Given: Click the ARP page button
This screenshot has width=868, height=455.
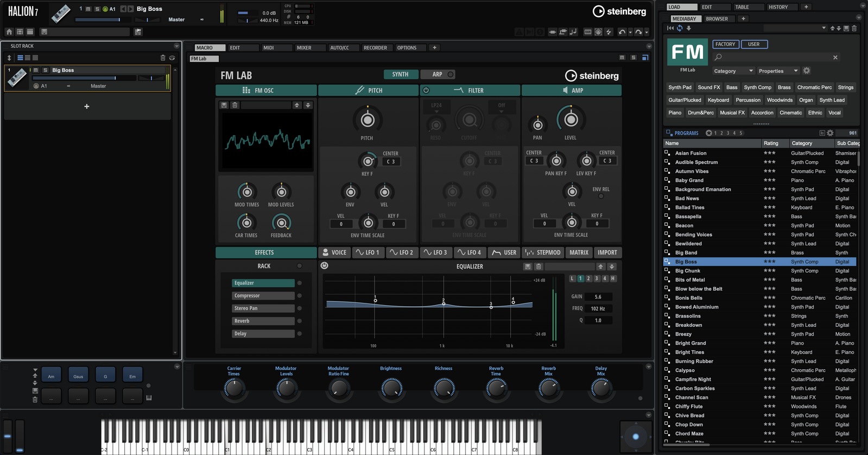Looking at the screenshot, I should [x=437, y=74].
